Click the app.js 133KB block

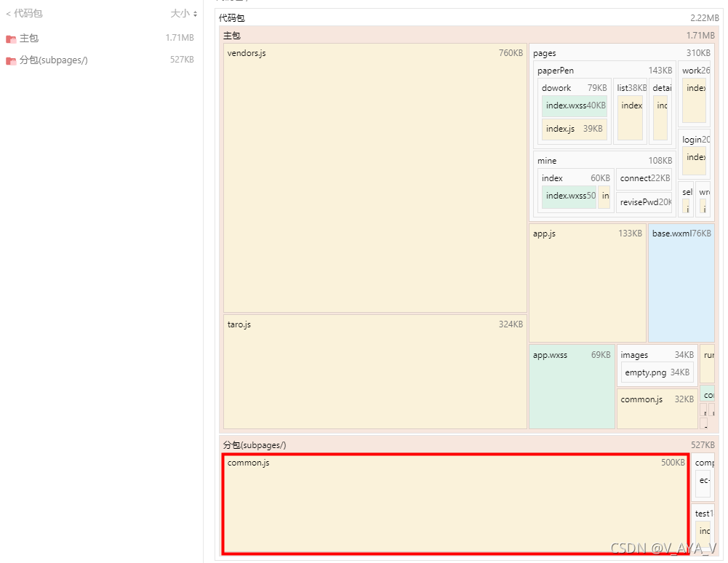coord(588,283)
